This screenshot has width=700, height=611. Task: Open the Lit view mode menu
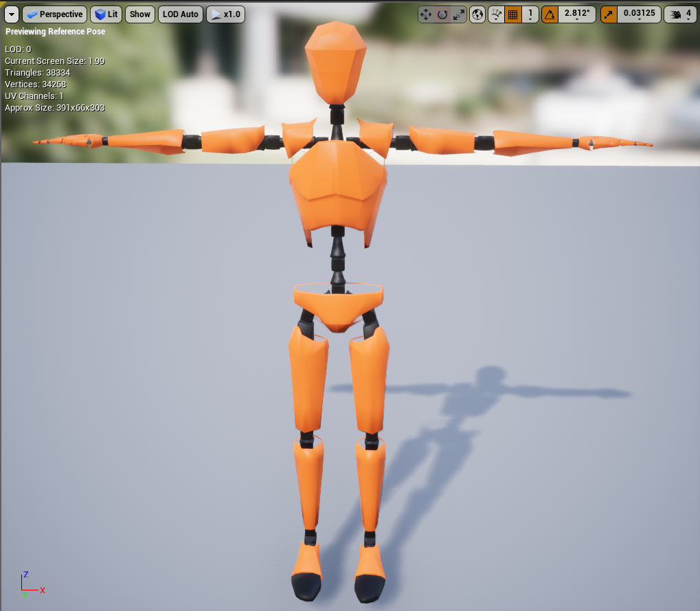coord(106,14)
